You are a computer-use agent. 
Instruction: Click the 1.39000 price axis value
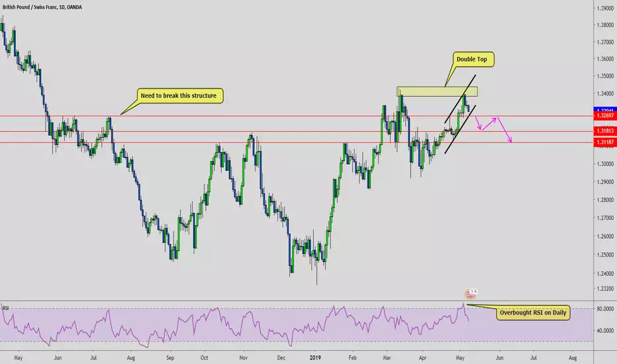tap(605, 8)
